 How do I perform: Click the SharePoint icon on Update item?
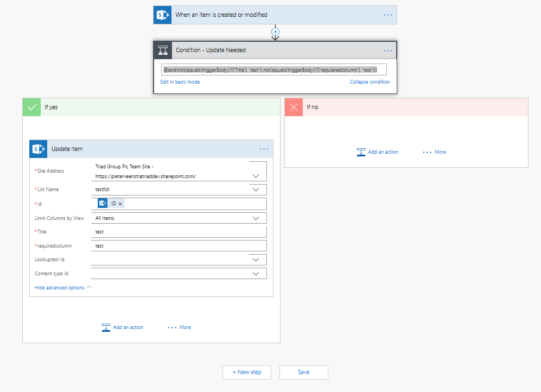click(x=39, y=149)
